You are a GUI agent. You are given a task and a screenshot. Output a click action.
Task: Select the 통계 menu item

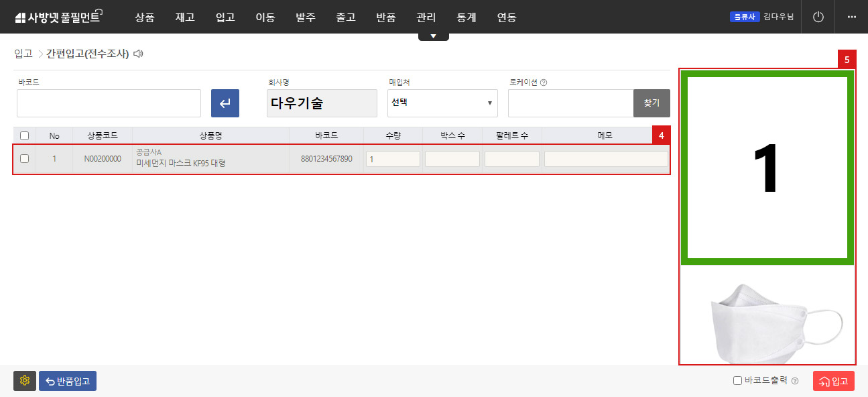(x=466, y=17)
